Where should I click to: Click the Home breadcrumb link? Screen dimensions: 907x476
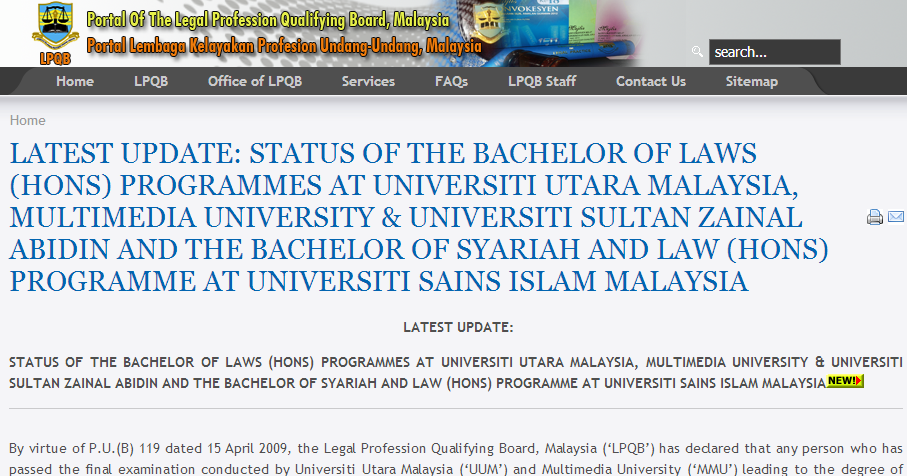[27, 120]
